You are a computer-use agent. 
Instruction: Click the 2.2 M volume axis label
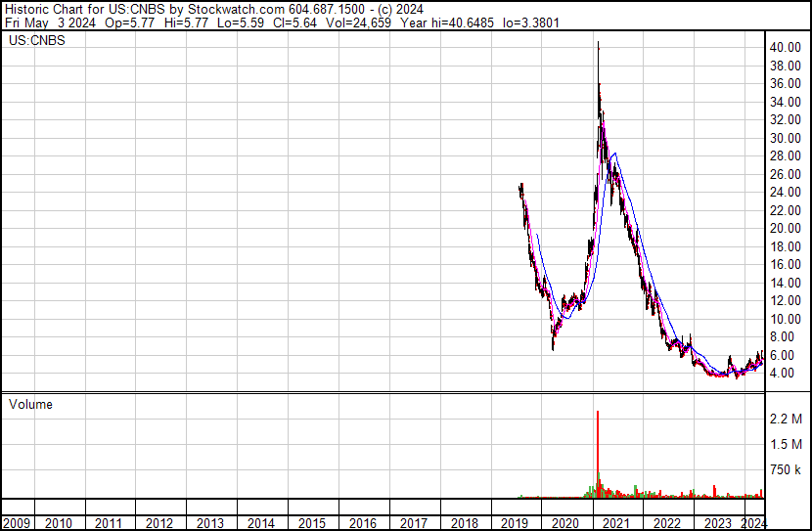786,419
